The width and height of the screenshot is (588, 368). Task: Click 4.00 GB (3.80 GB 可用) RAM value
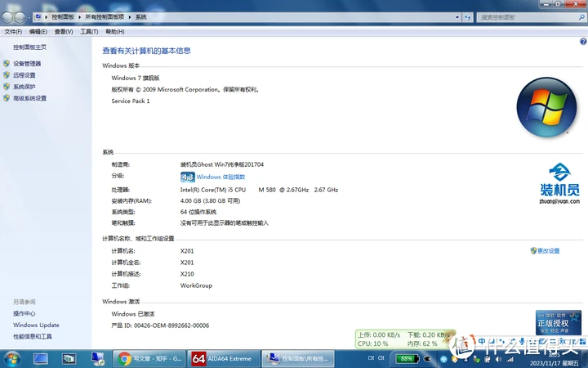[211, 200]
